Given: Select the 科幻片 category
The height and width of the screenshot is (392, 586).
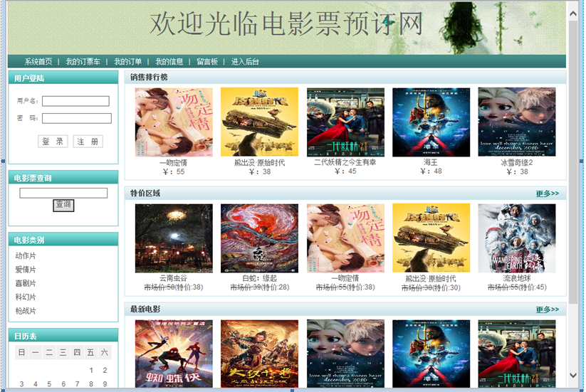Looking at the screenshot, I should (x=26, y=297).
